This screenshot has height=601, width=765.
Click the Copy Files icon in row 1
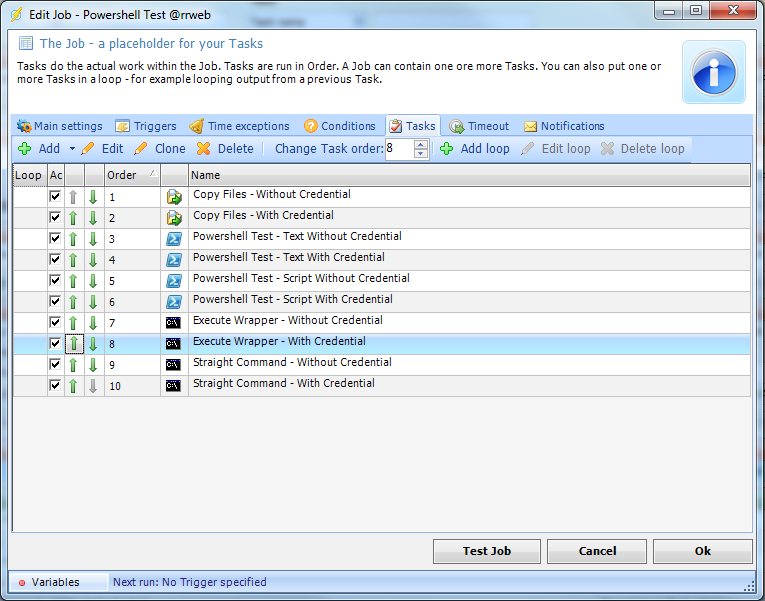point(174,197)
